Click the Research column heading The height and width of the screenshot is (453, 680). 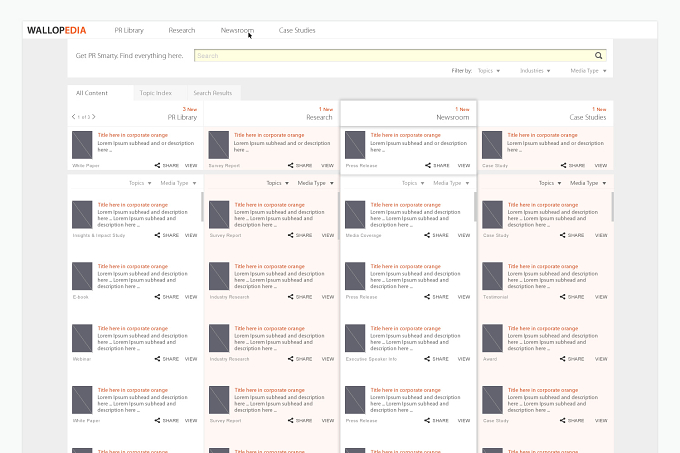click(319, 117)
